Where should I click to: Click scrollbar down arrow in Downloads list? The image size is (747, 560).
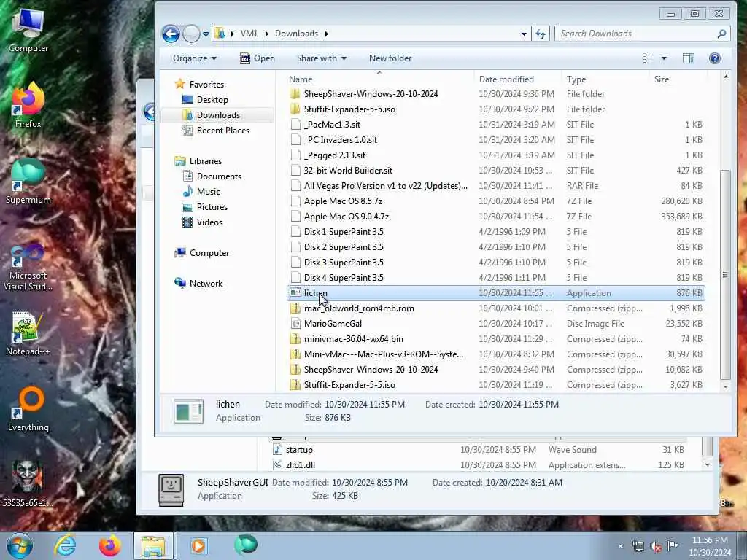point(726,386)
